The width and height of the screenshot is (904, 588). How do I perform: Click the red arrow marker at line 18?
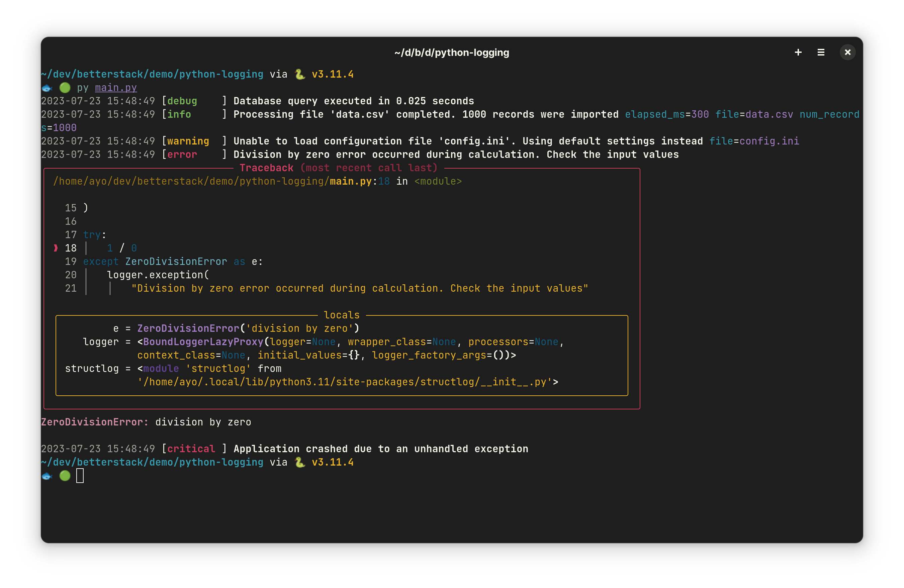[56, 248]
